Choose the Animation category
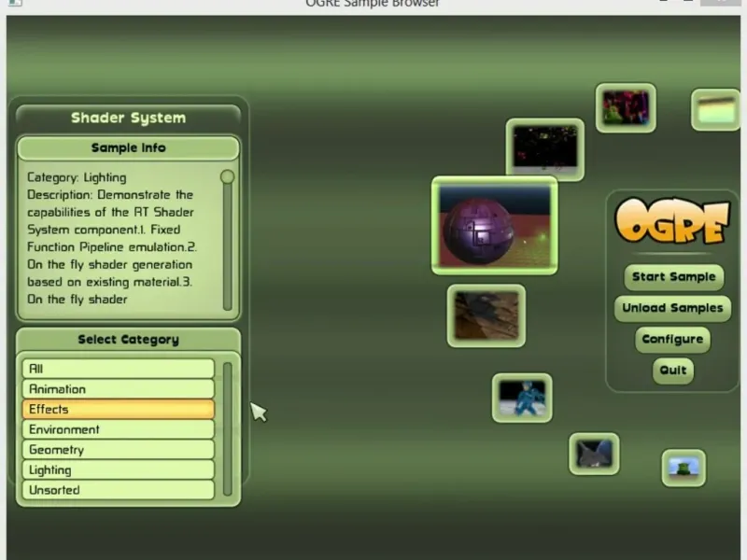This screenshot has width=747, height=560. [x=119, y=389]
